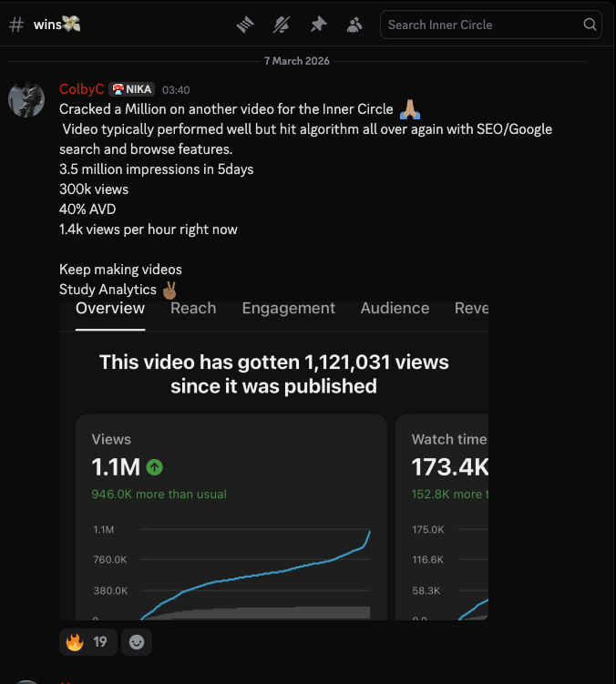Image resolution: width=616 pixels, height=684 pixels.
Task: Open the Threads icon in channel header
Action: click(244, 25)
